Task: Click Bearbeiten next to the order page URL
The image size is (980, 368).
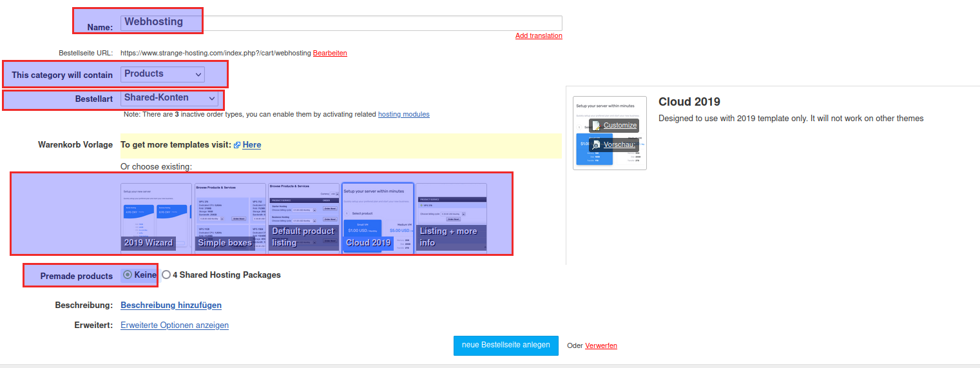Action: 330,53
